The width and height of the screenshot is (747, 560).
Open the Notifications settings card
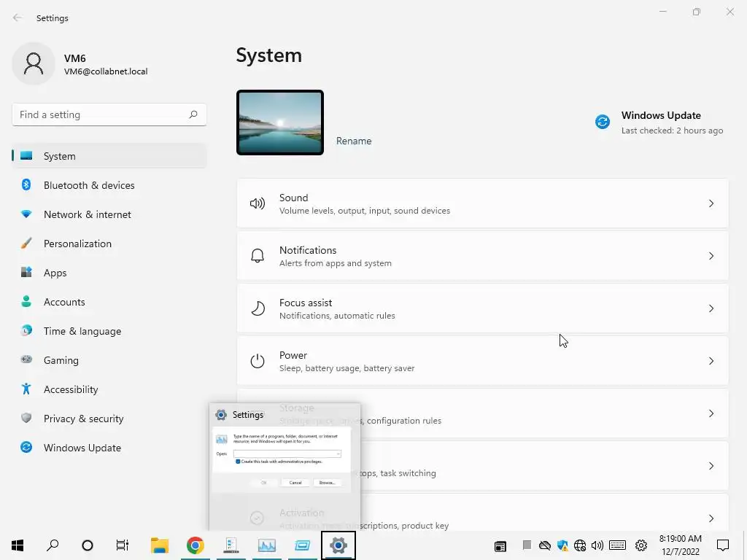point(483,256)
